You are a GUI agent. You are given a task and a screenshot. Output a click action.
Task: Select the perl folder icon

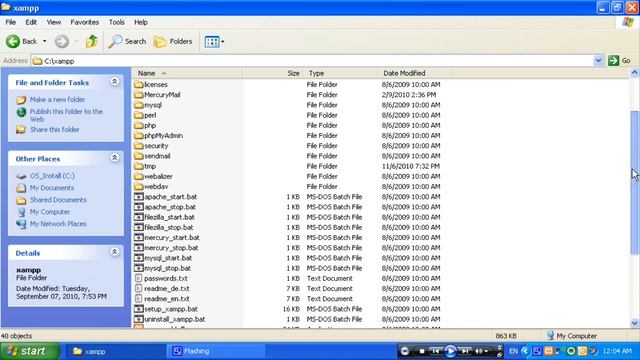(x=139, y=115)
